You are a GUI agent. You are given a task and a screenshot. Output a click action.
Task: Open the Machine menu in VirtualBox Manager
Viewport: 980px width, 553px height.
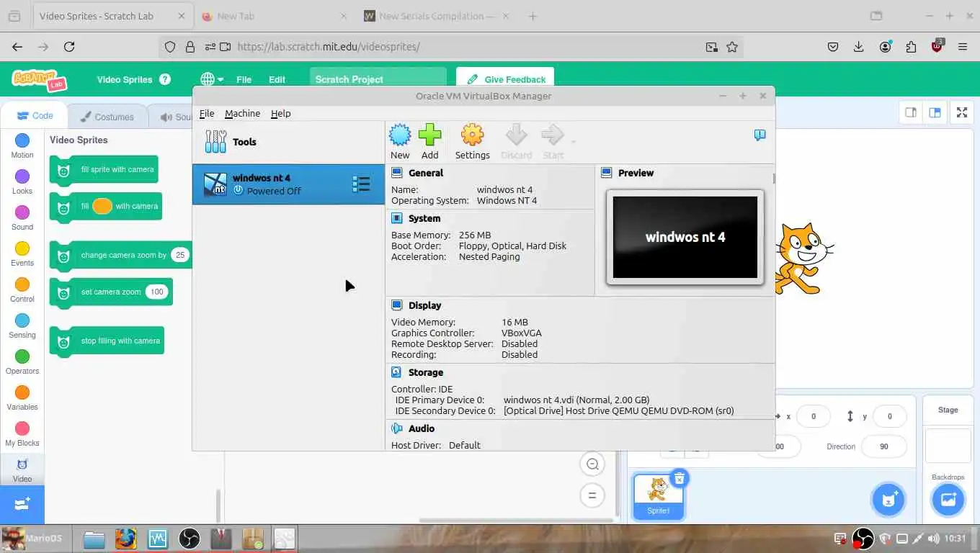click(x=242, y=113)
